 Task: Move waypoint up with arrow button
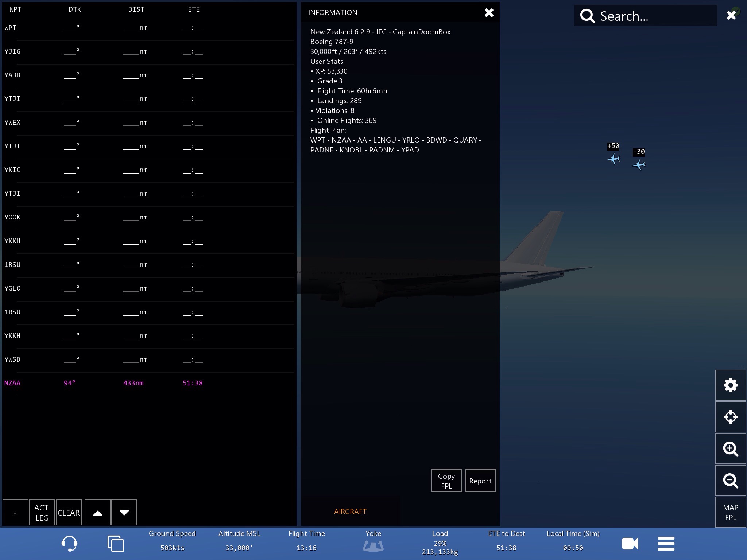click(97, 513)
